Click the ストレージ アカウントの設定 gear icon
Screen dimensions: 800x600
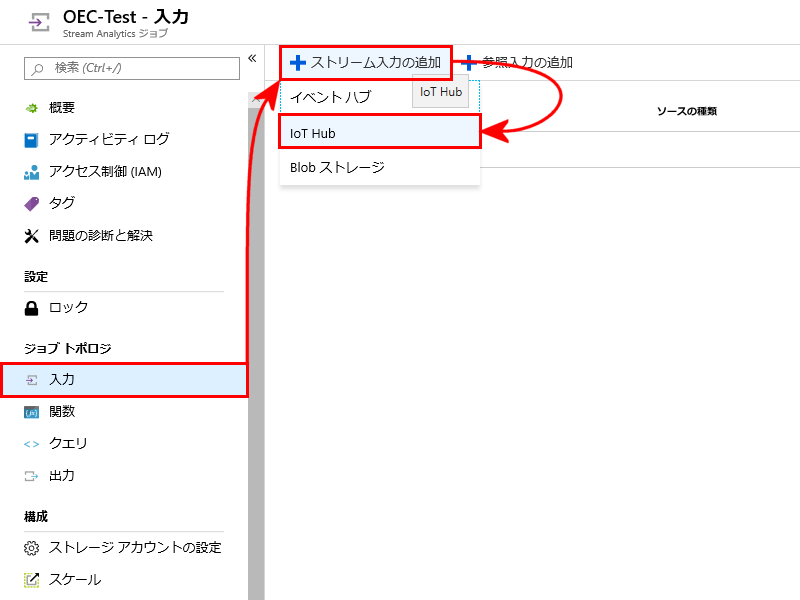[31, 548]
